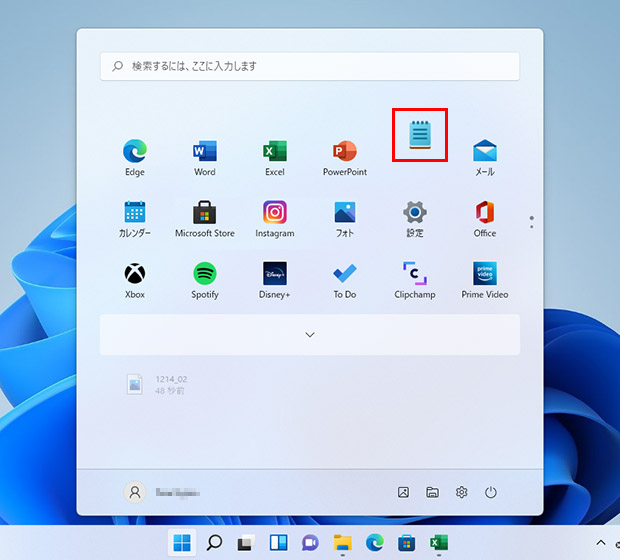Show hidden system tray icons chevron
The height and width of the screenshot is (560, 620).
[601, 542]
